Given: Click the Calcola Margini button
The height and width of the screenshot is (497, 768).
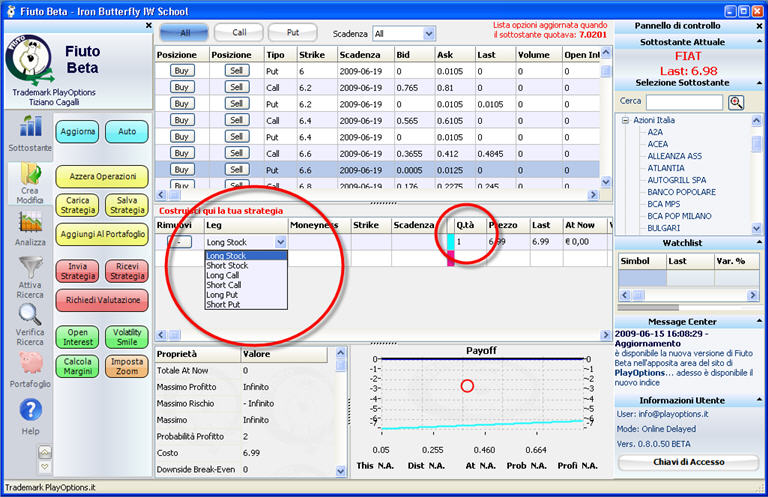Looking at the screenshot, I should (77, 367).
